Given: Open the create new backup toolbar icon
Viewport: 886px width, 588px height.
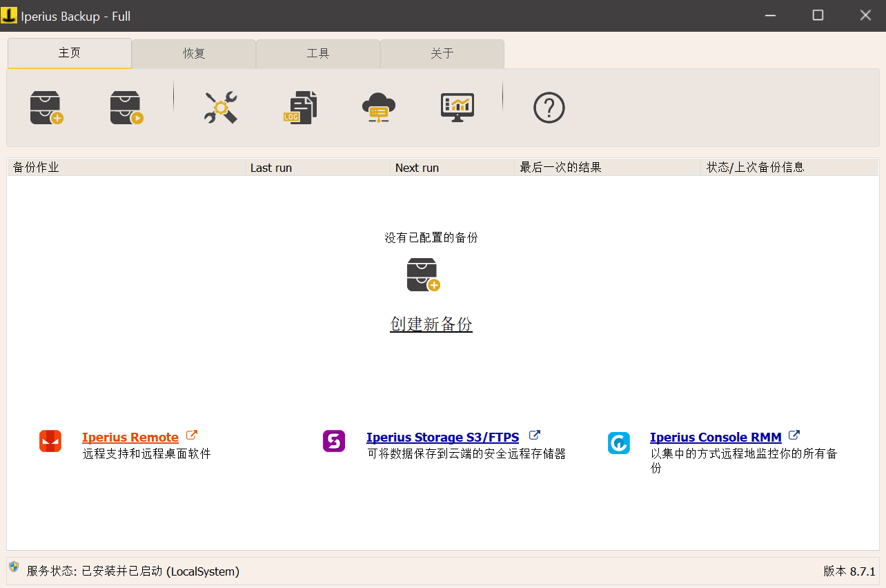Looking at the screenshot, I should point(46,107).
